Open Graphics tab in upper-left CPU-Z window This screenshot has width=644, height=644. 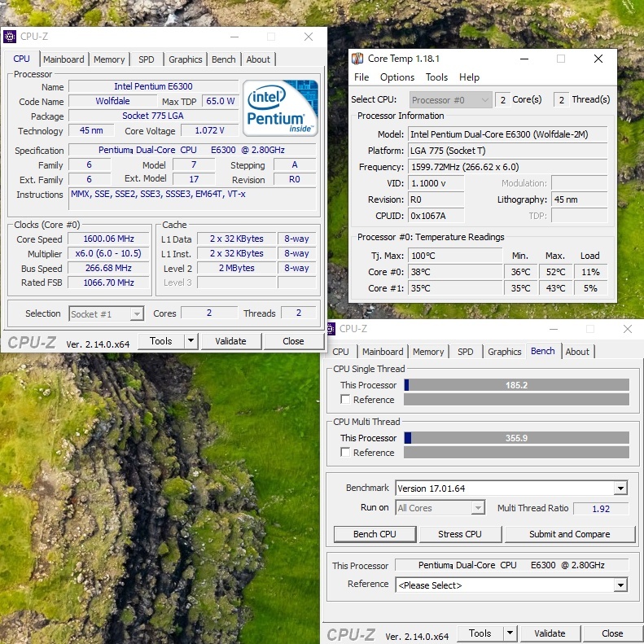pos(186,59)
